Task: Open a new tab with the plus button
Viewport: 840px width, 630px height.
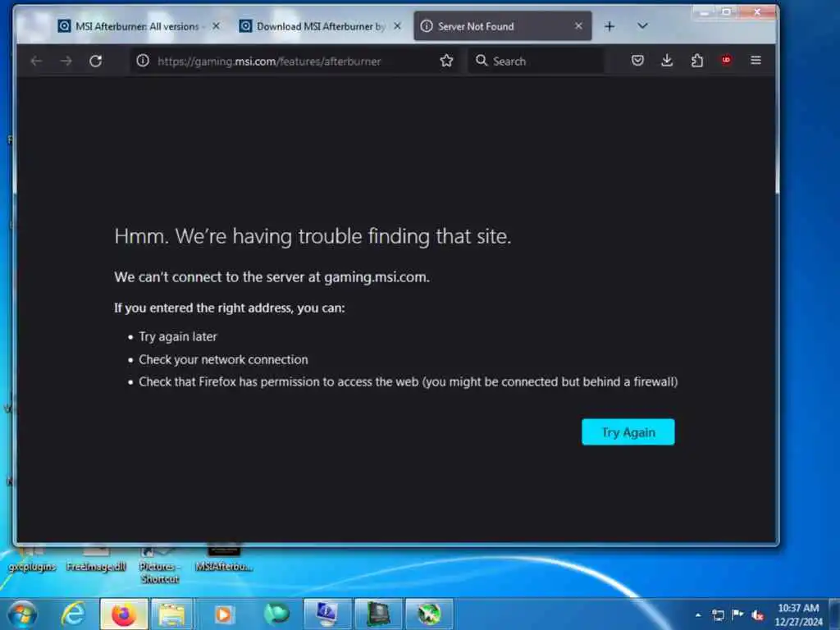Action: pyautogui.click(x=609, y=26)
